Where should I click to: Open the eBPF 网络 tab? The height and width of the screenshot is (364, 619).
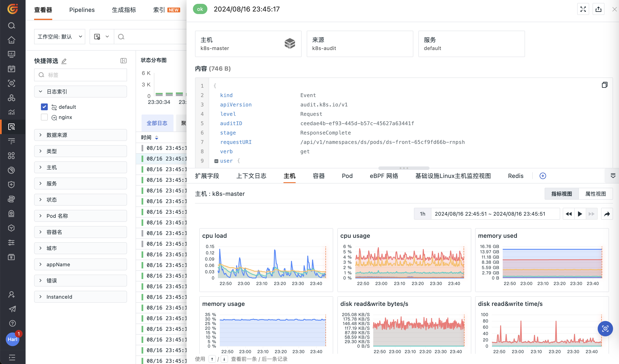tap(384, 176)
